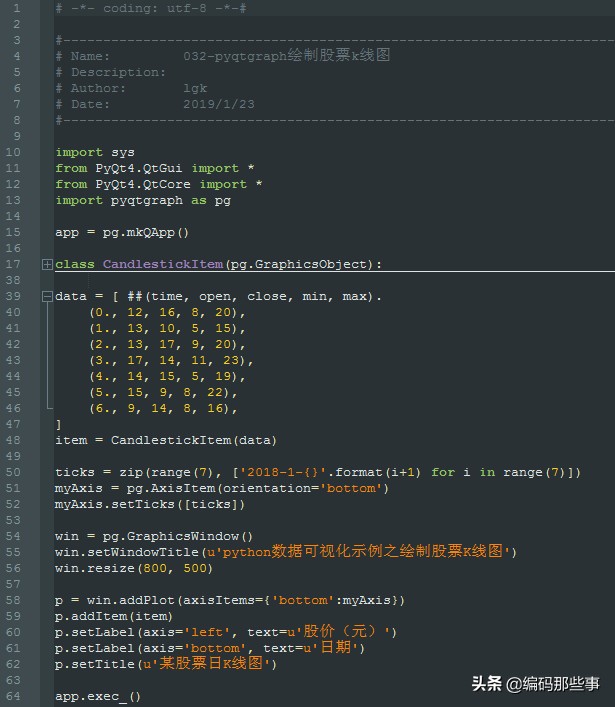Click line number 55 in gutter
The image size is (615, 707).
[x=13, y=552]
